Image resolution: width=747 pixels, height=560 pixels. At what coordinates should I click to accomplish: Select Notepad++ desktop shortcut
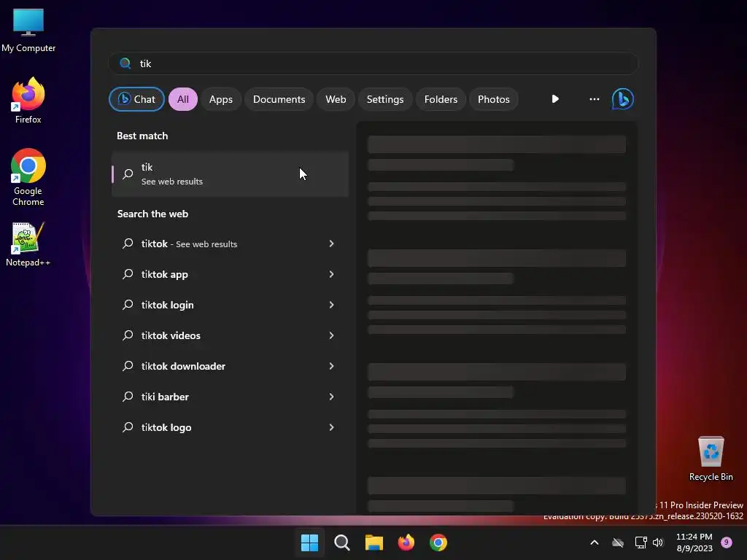click(x=28, y=245)
